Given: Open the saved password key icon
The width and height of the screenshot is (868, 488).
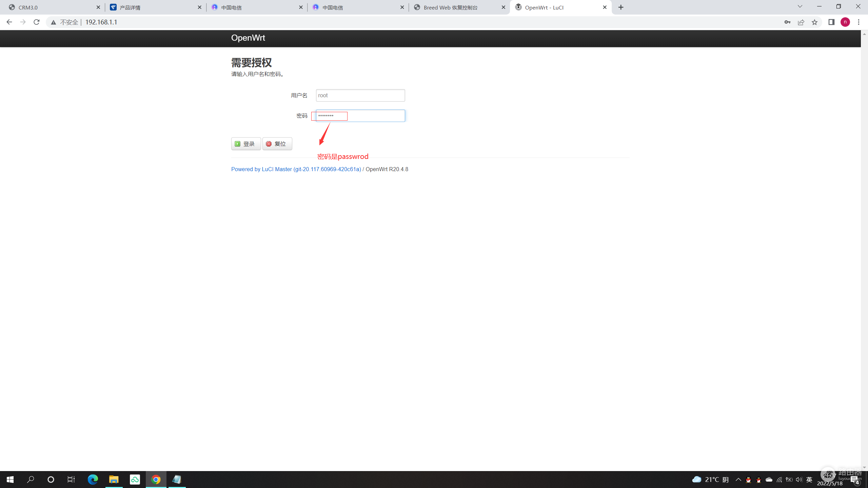Looking at the screenshot, I should (x=787, y=22).
